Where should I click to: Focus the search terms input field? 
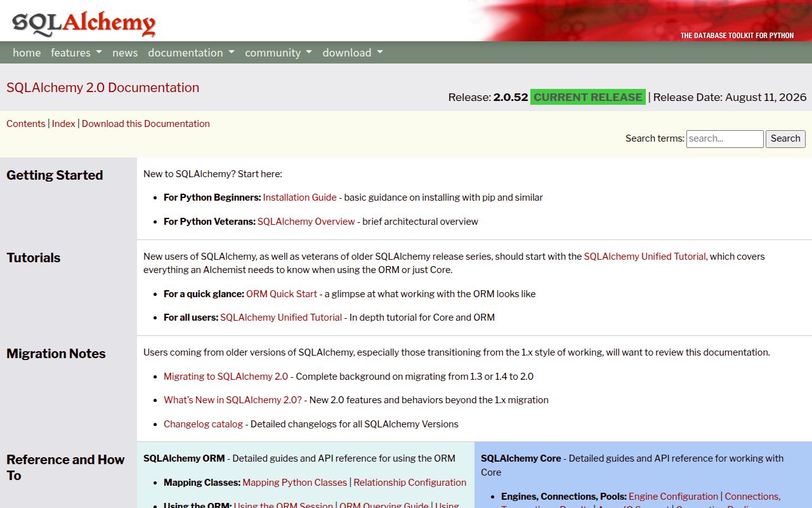click(x=725, y=138)
